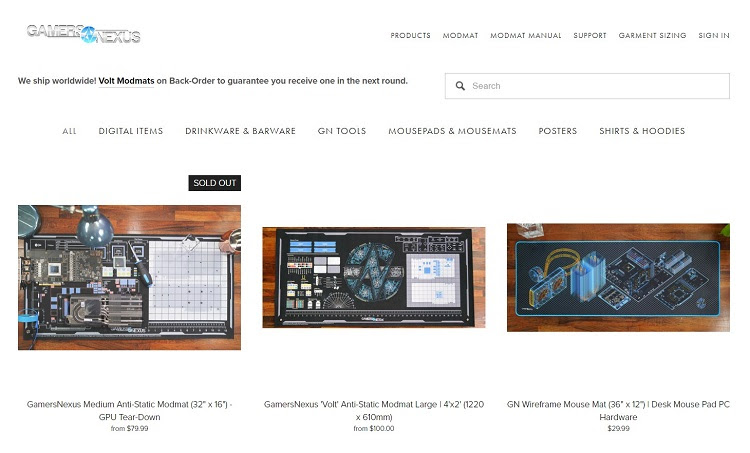Click the GamersNexus logo
Image resolution: width=750 pixels, height=453 pixels.
click(84, 34)
